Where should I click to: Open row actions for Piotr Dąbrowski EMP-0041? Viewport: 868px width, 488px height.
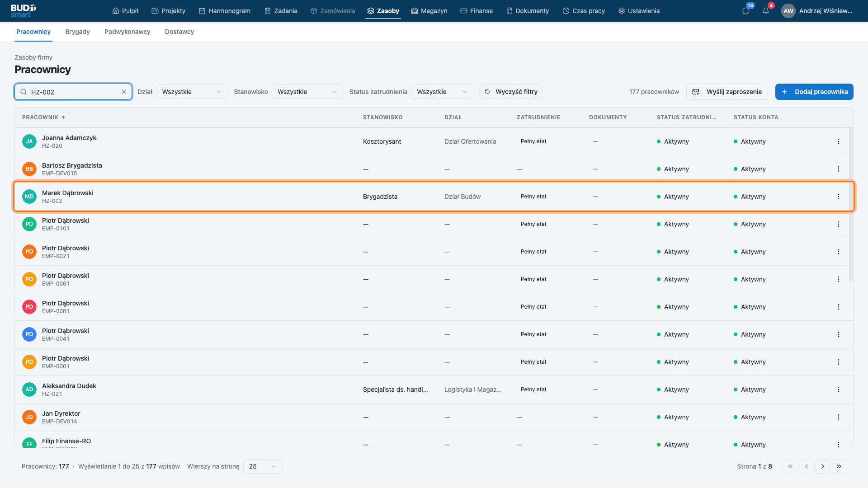(x=839, y=334)
